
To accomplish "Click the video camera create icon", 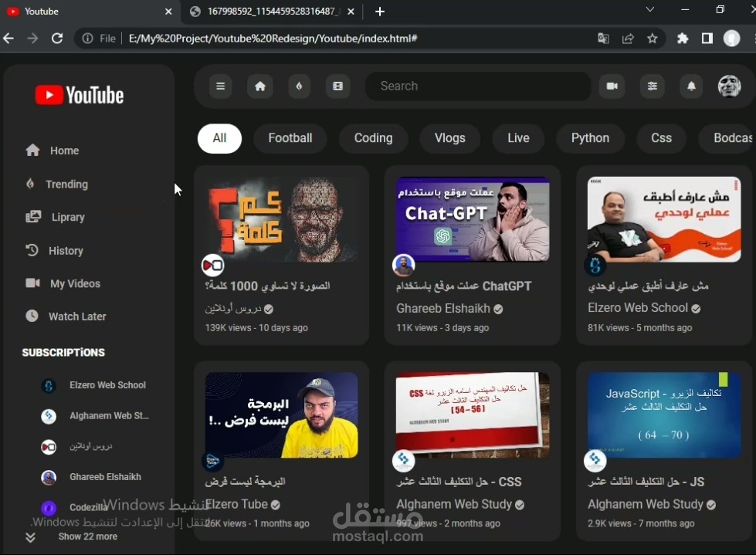I will tap(612, 86).
